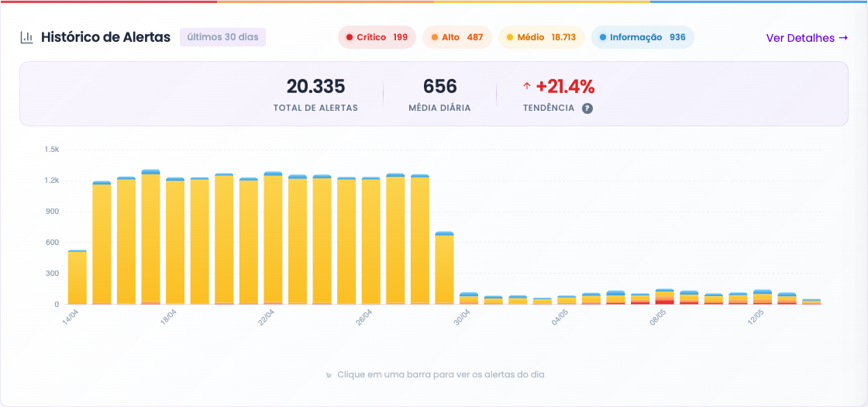Click the red upward trend arrow icon
The height and width of the screenshot is (407, 868).
point(527,86)
